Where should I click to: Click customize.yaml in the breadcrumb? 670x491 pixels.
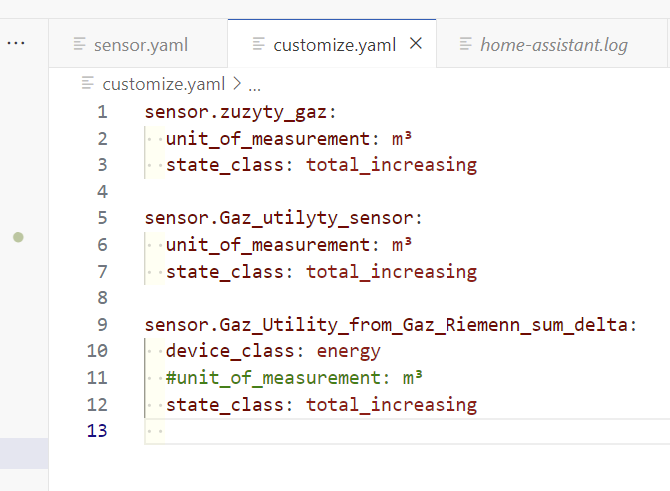164,84
